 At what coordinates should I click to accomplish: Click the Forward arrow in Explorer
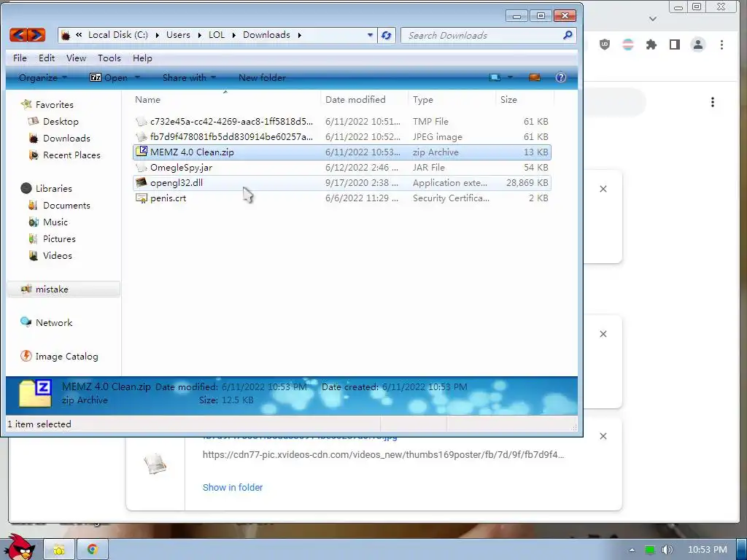pos(36,35)
